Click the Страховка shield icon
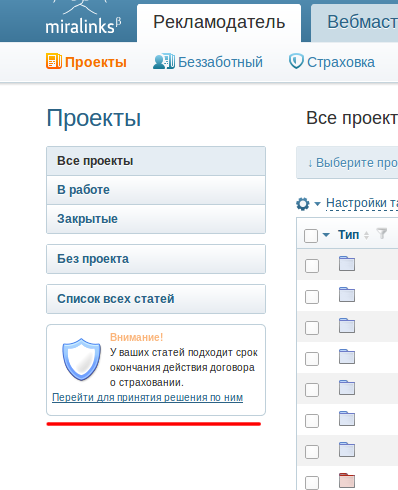This screenshot has width=398, height=490. 296,62
